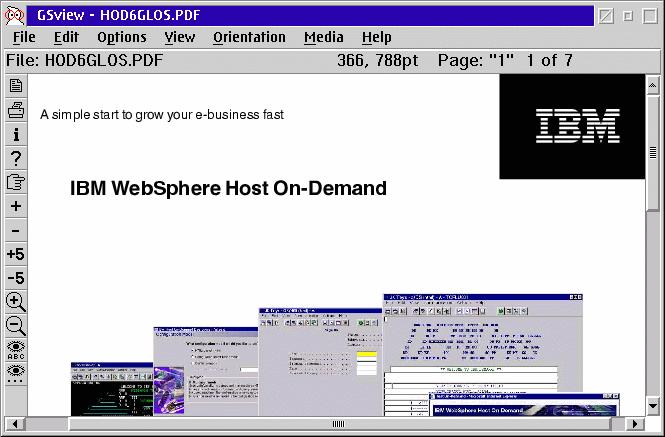Click the GSview title bar text
665x437 pixels.
(x=118, y=16)
